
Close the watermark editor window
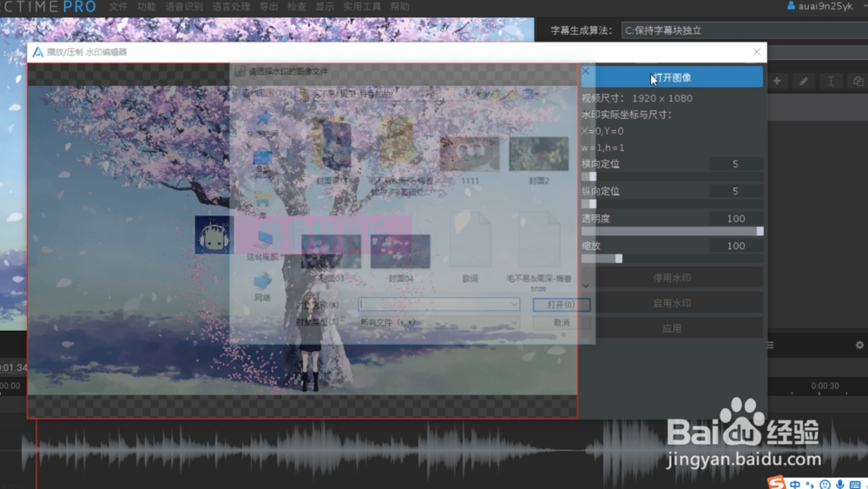pyautogui.click(x=757, y=51)
